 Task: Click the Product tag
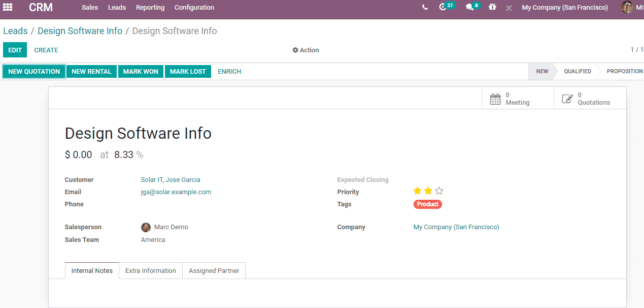pos(428,204)
